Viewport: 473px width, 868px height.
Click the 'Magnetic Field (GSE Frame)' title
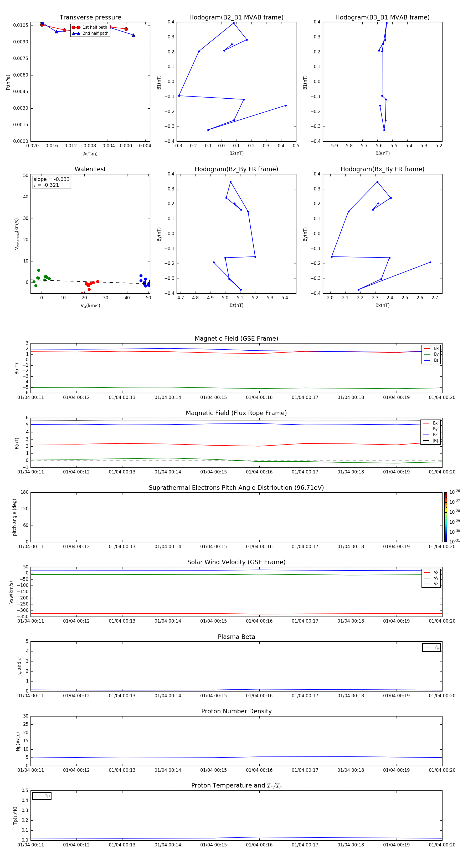[236, 339]
